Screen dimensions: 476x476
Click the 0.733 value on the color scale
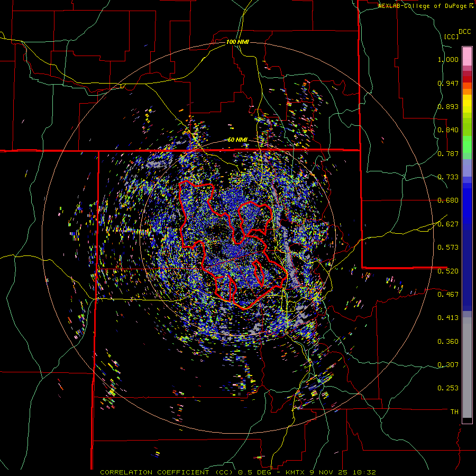pos(448,177)
